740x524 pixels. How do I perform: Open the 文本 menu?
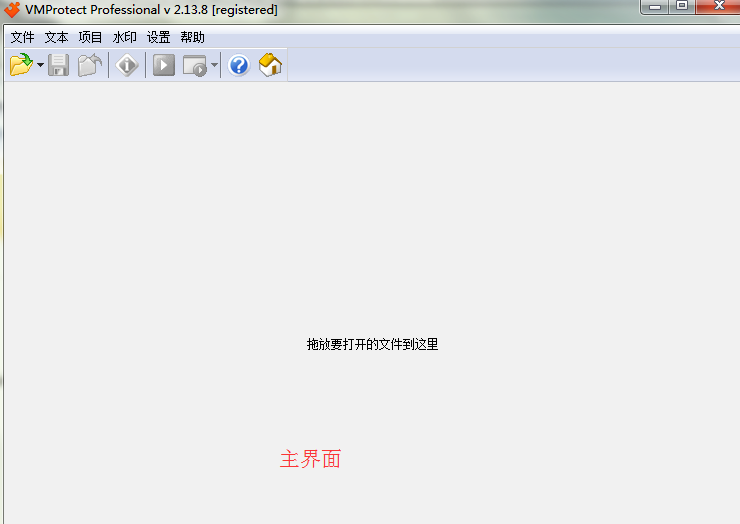(57, 37)
